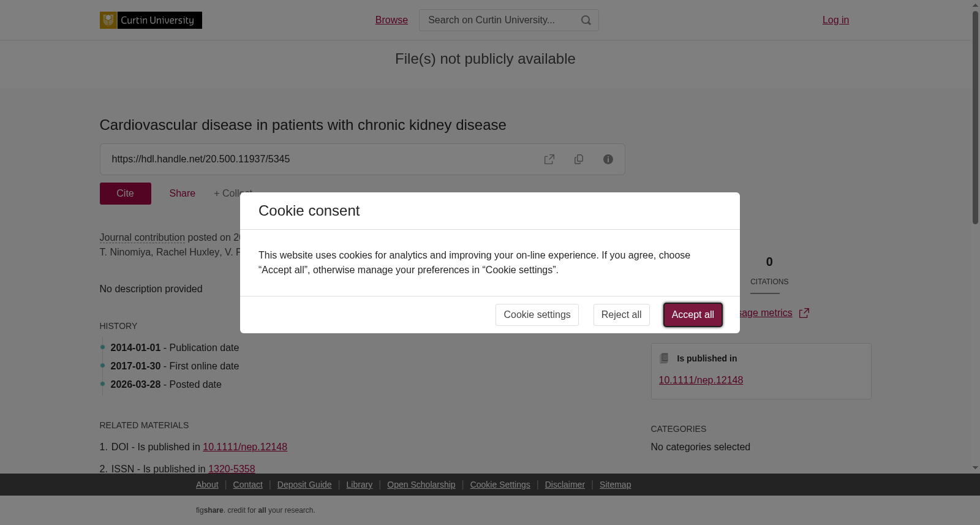Click the Log in link
The width and height of the screenshot is (980, 525).
click(835, 20)
